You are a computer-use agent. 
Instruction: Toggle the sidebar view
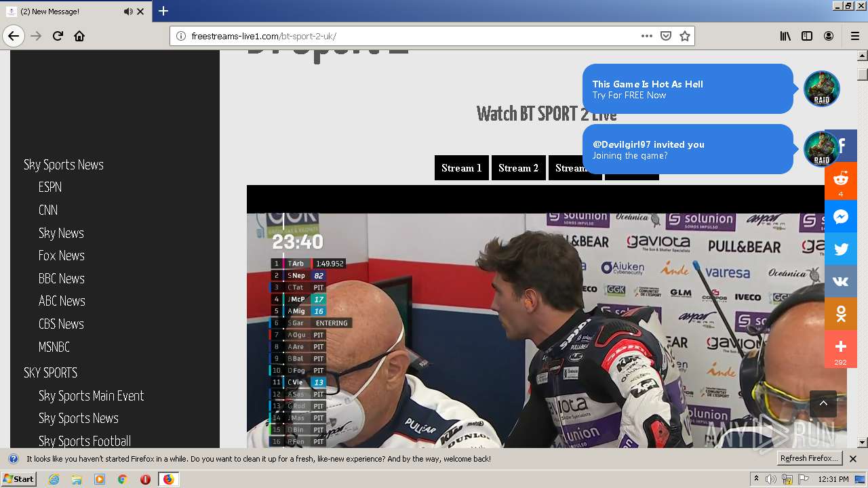point(807,36)
